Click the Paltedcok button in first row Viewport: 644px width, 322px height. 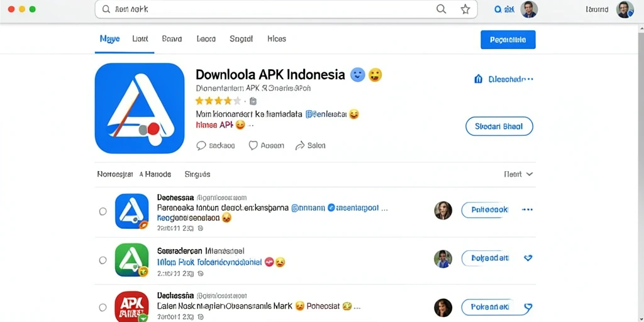(486, 210)
